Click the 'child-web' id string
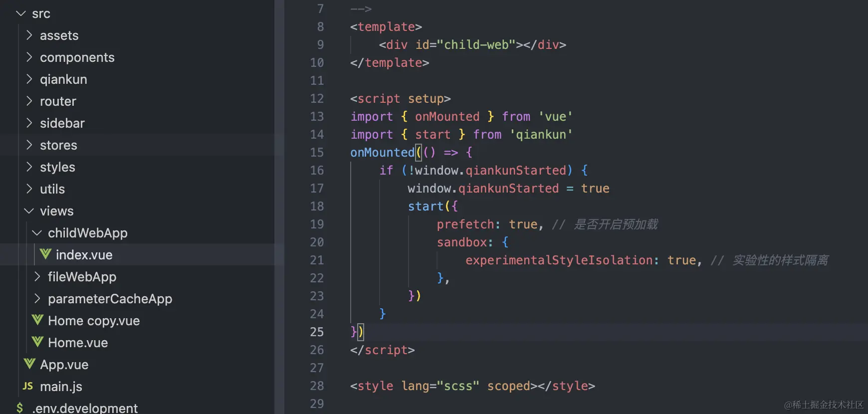The height and width of the screenshot is (414, 868). [476, 45]
